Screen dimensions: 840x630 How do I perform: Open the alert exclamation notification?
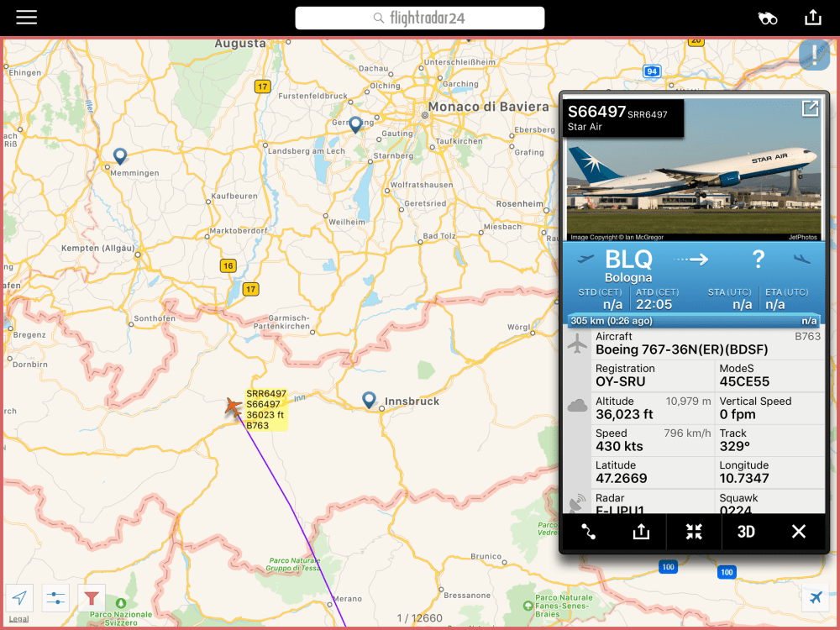[814, 54]
